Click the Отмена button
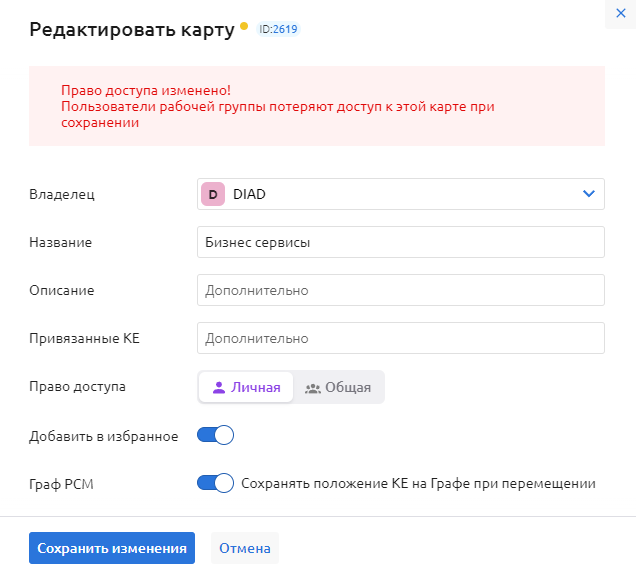Viewport: 636px width, 577px height. click(245, 548)
